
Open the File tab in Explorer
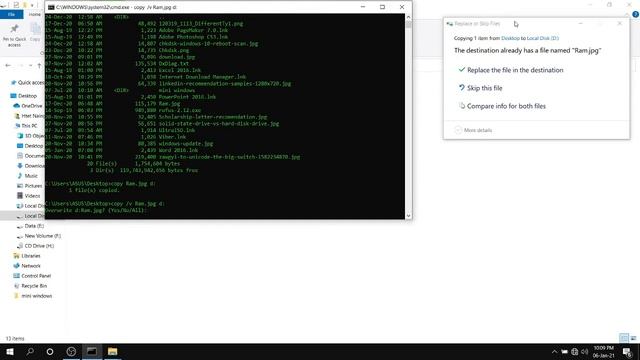[11, 14]
